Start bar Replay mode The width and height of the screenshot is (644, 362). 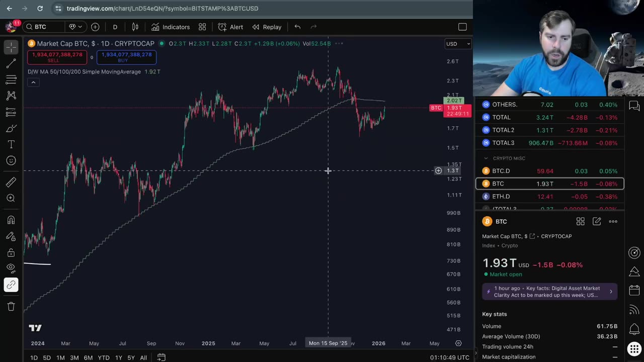[267, 27]
